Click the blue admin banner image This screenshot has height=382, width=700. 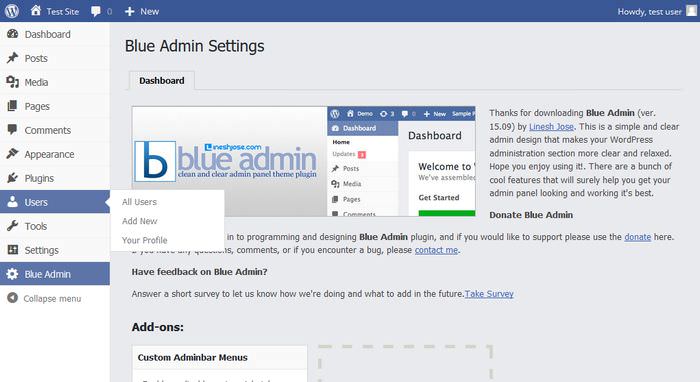pyautogui.click(x=304, y=162)
